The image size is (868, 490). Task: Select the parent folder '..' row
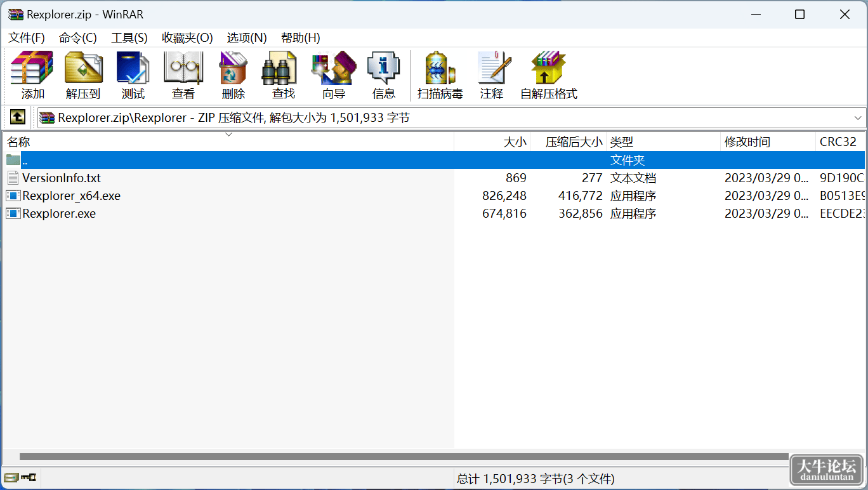click(435, 160)
